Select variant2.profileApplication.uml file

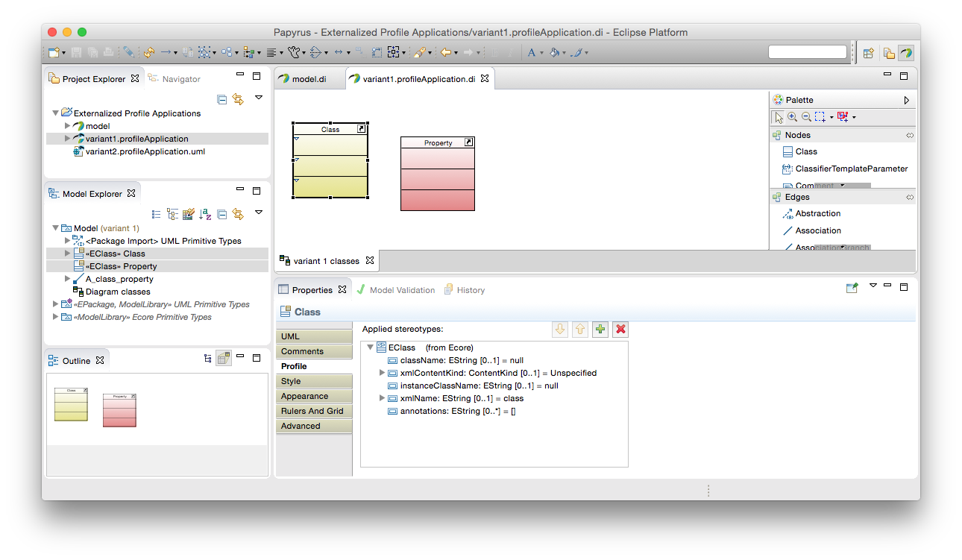(139, 151)
